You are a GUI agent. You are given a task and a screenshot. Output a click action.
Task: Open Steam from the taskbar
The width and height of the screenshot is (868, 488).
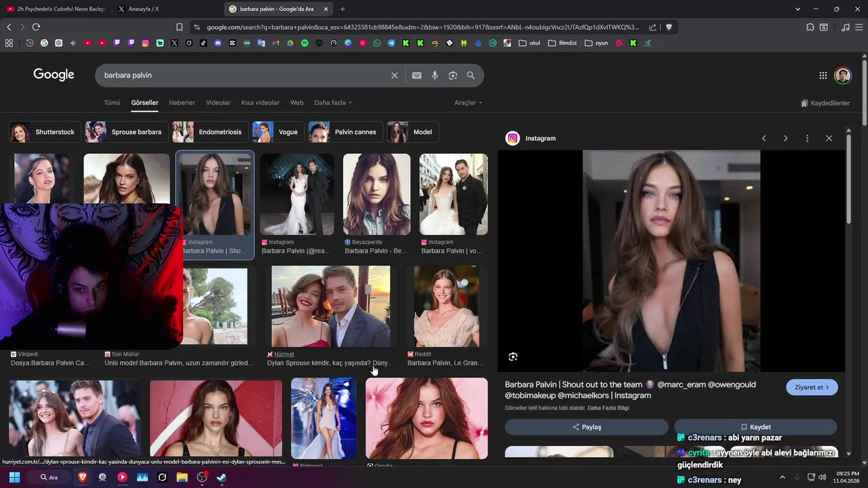(x=221, y=477)
